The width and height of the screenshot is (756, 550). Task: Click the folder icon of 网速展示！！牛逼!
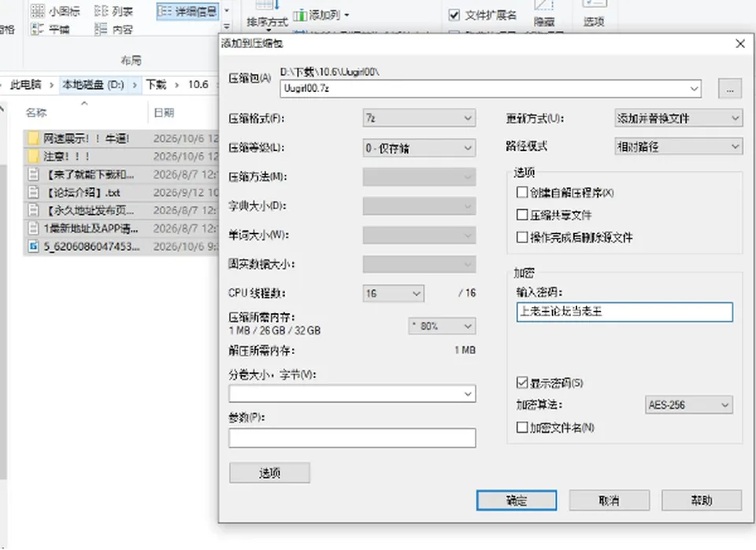[33, 138]
